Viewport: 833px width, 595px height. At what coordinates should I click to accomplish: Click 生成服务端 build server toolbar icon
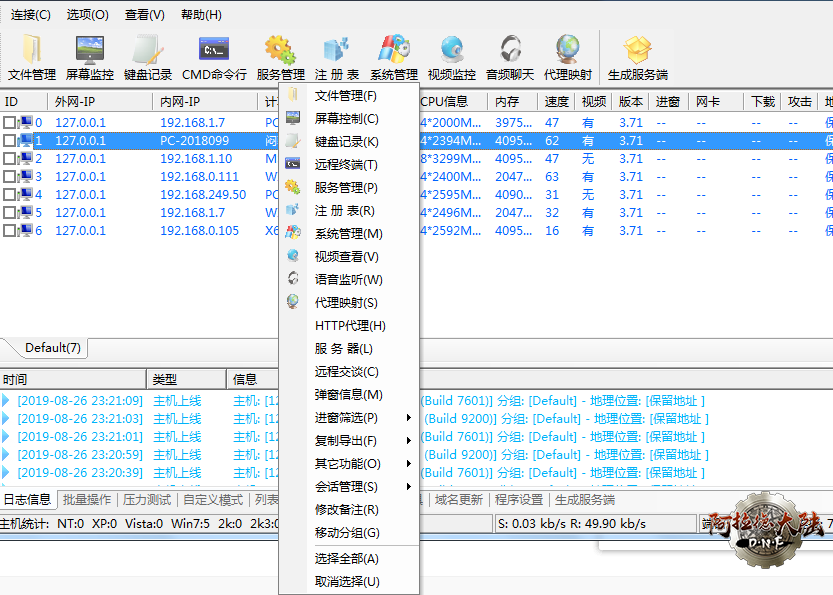tap(637, 58)
